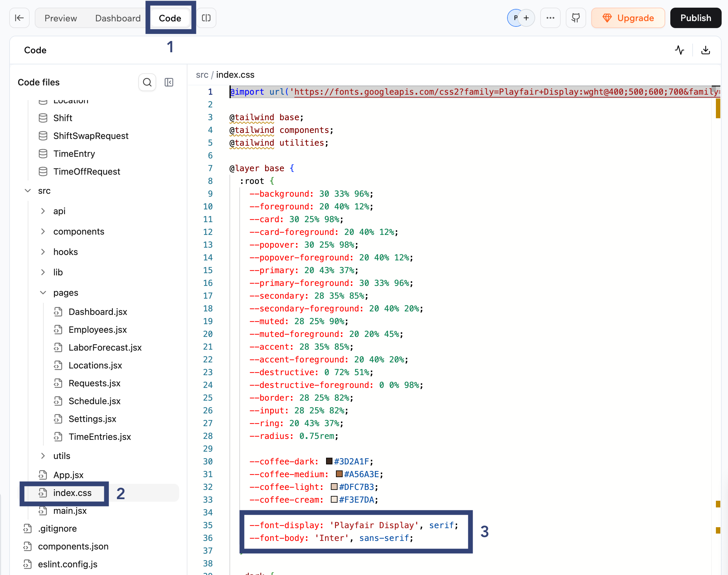Click the Publish button
The height and width of the screenshot is (575, 728).
[696, 18]
